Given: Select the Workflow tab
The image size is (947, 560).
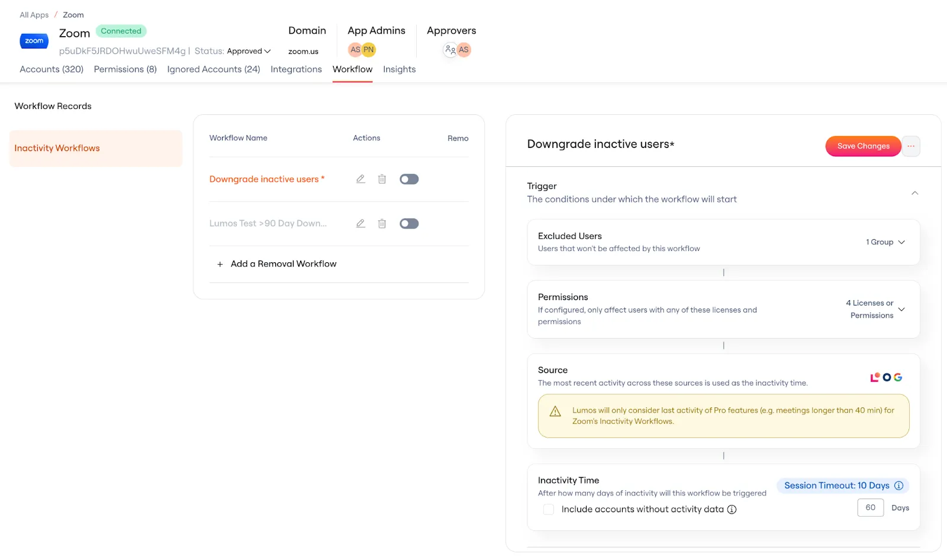Looking at the screenshot, I should pyautogui.click(x=352, y=69).
